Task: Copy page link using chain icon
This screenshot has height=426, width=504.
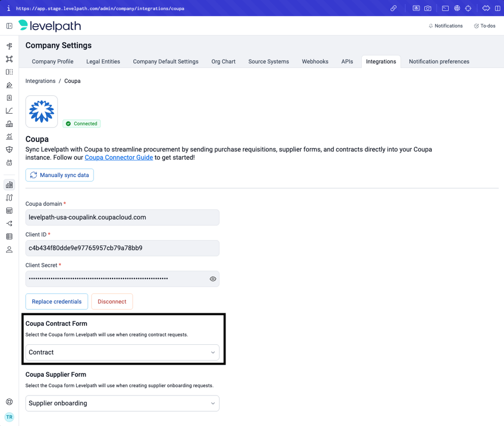Action: 393,8
